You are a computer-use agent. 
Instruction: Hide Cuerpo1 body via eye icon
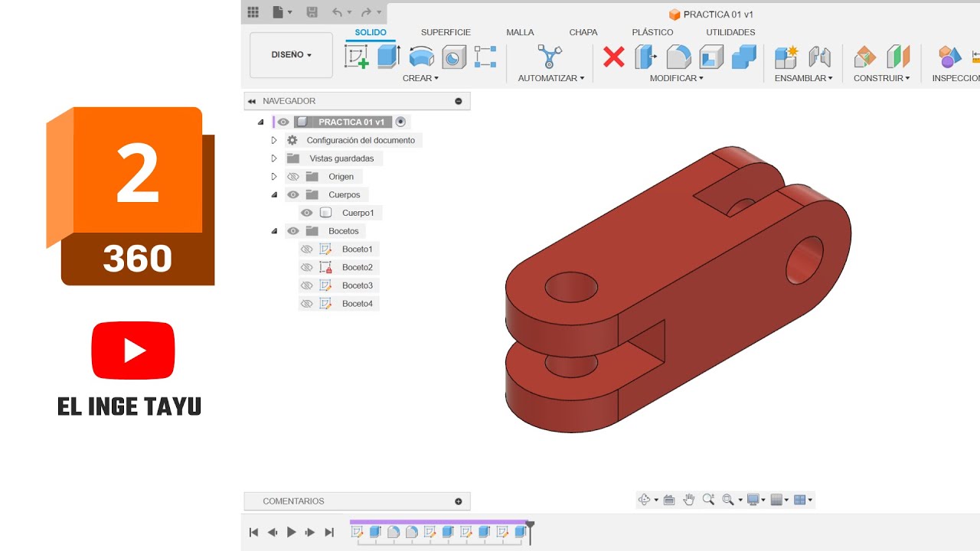coord(307,213)
